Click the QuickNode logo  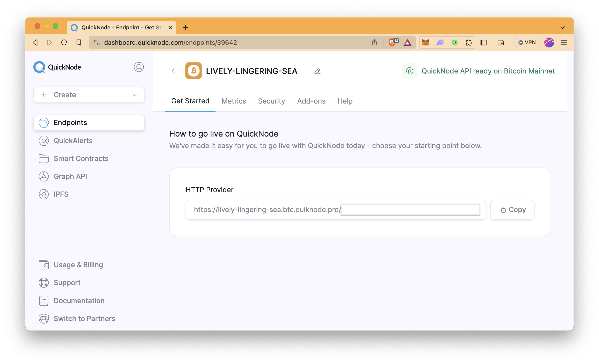coord(57,67)
